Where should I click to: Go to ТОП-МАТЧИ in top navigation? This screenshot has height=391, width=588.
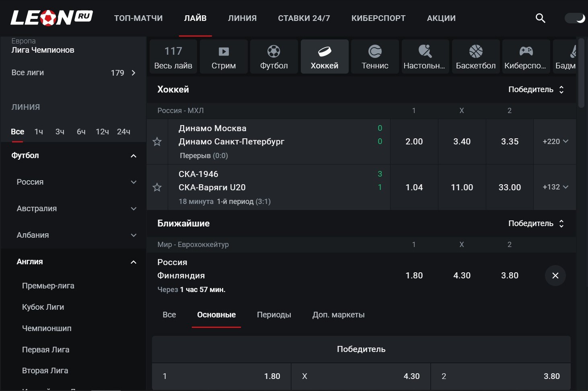(138, 18)
